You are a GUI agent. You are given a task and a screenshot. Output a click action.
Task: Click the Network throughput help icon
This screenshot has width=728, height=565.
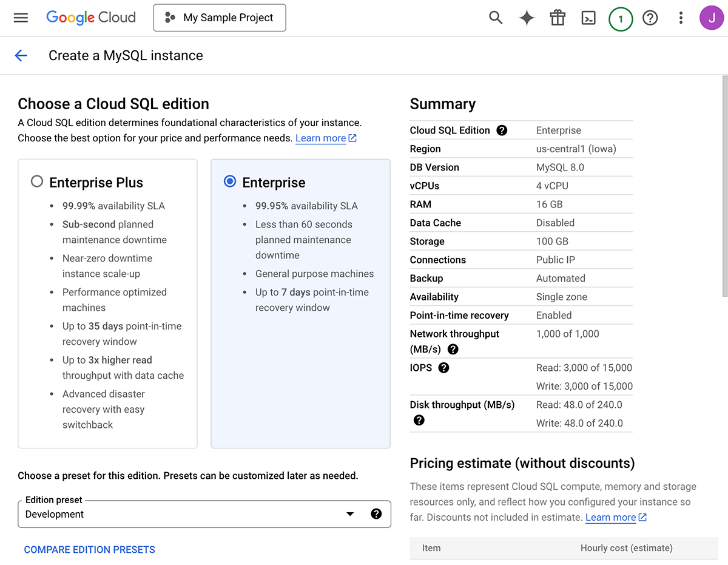[453, 350]
